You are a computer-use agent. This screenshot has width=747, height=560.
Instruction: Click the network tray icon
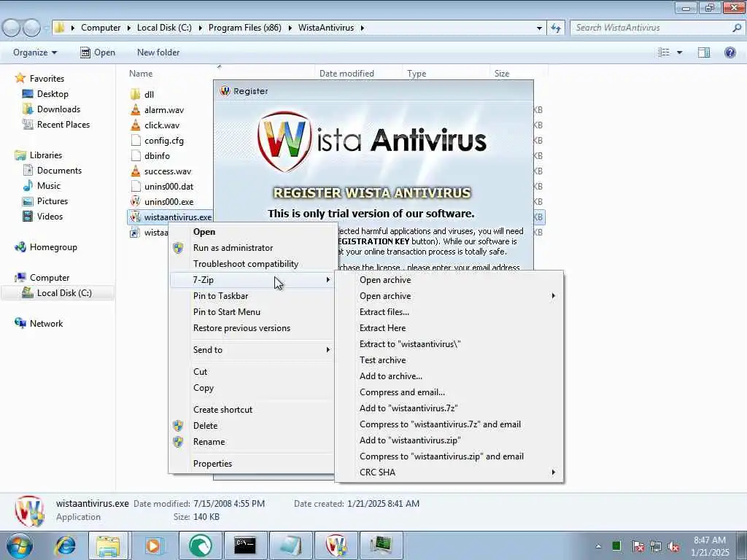coord(656,546)
